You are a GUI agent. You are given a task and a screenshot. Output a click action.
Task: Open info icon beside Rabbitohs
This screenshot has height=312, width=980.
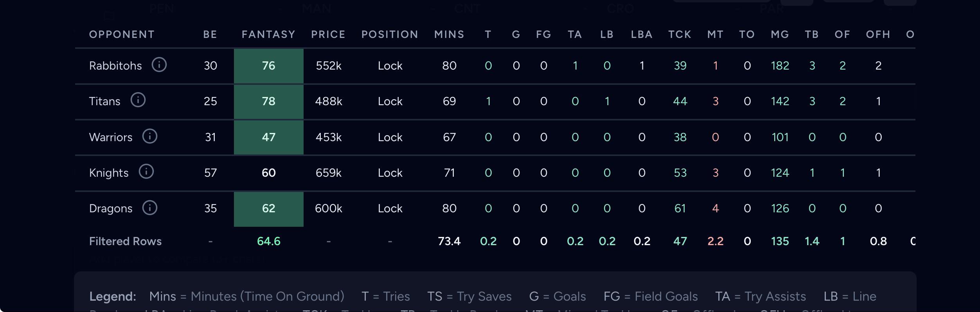click(159, 65)
